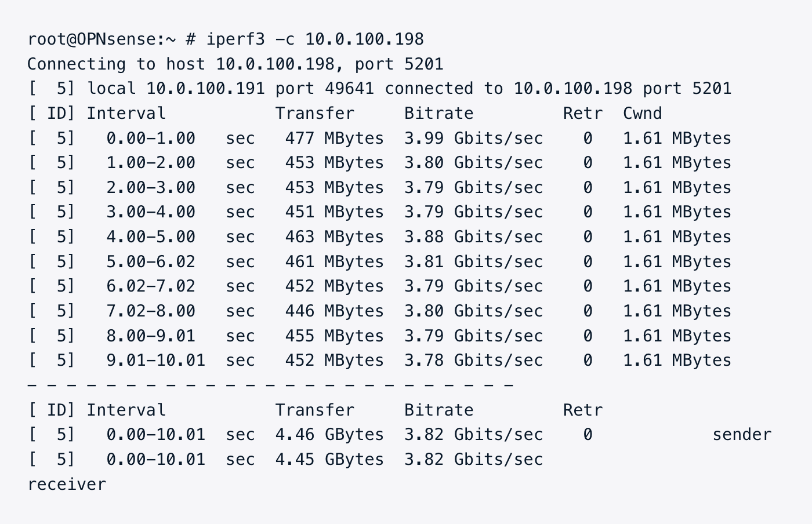Click the 9.01-10.01 interval entry

155,360
